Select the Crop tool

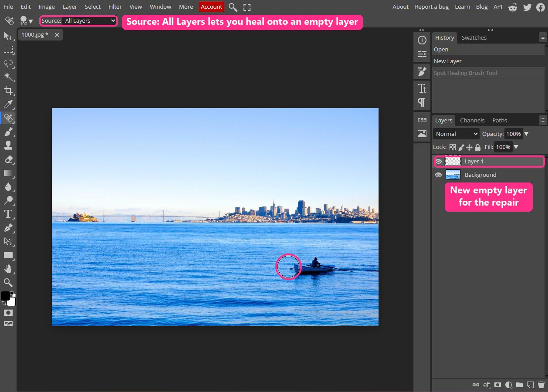pos(8,91)
